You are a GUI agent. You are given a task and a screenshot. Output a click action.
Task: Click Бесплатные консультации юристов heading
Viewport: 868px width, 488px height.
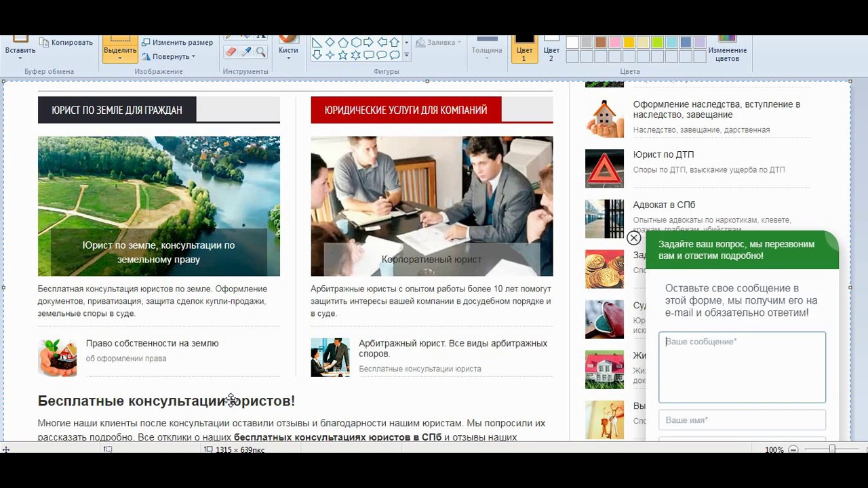(x=166, y=401)
